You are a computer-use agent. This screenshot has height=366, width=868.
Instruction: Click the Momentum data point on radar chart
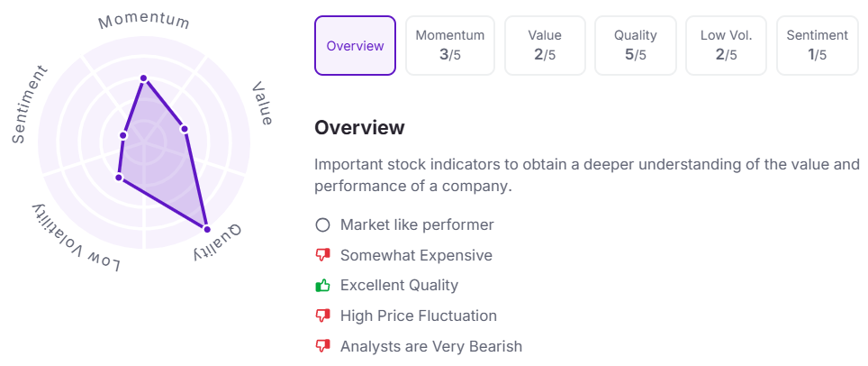point(143,78)
